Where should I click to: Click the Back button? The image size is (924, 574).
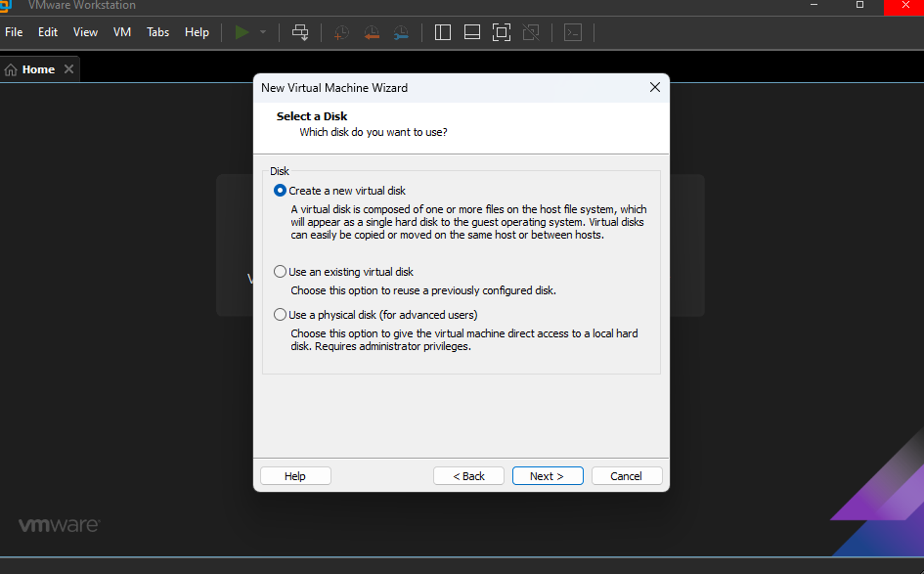coord(468,476)
